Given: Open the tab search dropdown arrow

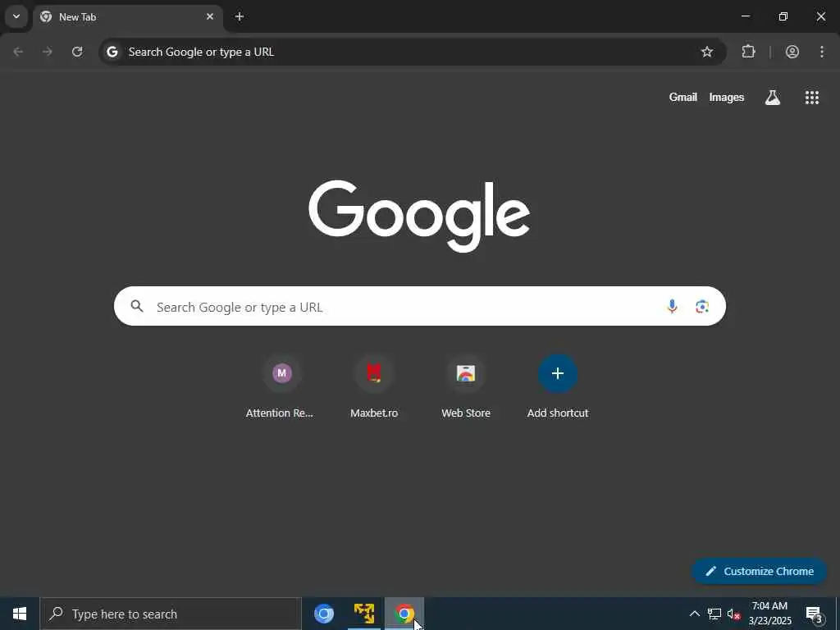Looking at the screenshot, I should click(16, 16).
